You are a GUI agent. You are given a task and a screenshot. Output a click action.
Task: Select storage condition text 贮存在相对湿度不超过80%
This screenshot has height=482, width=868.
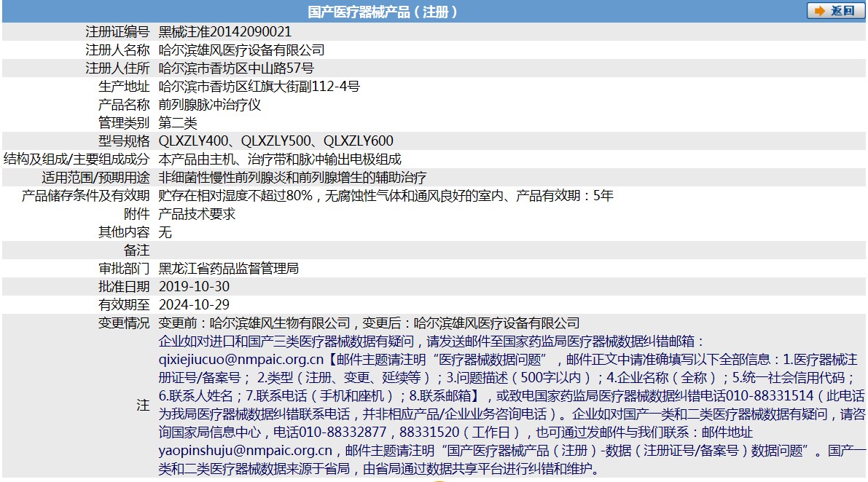(x=236, y=196)
